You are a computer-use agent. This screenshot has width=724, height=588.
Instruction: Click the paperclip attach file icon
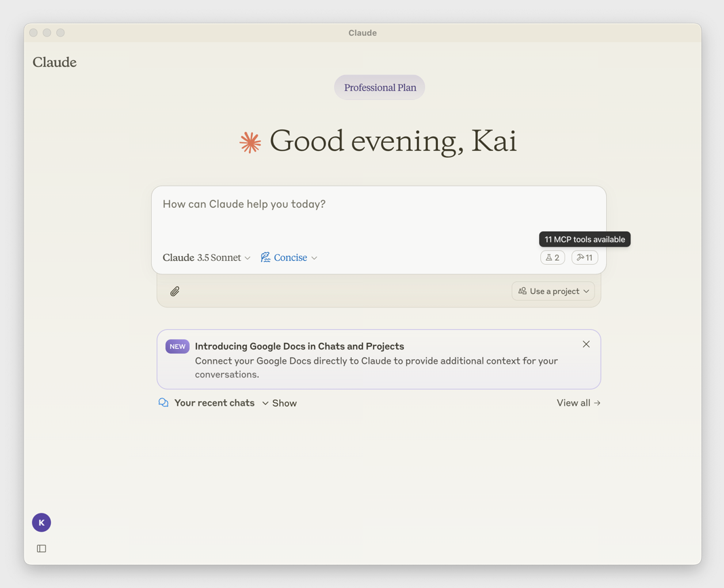174,291
